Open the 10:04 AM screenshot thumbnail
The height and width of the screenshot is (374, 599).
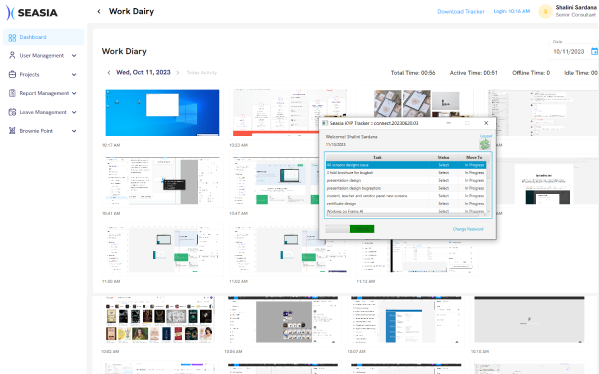[283, 319]
